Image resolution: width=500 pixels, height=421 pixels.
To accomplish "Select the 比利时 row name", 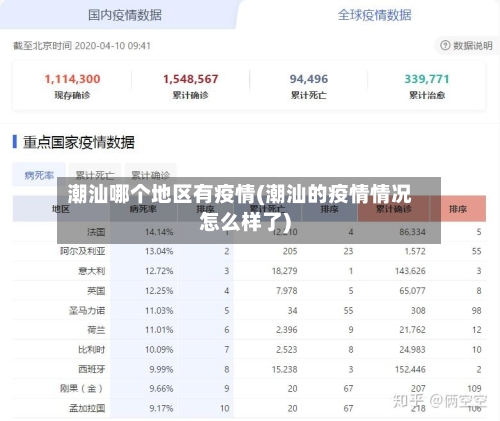I will (92, 349).
